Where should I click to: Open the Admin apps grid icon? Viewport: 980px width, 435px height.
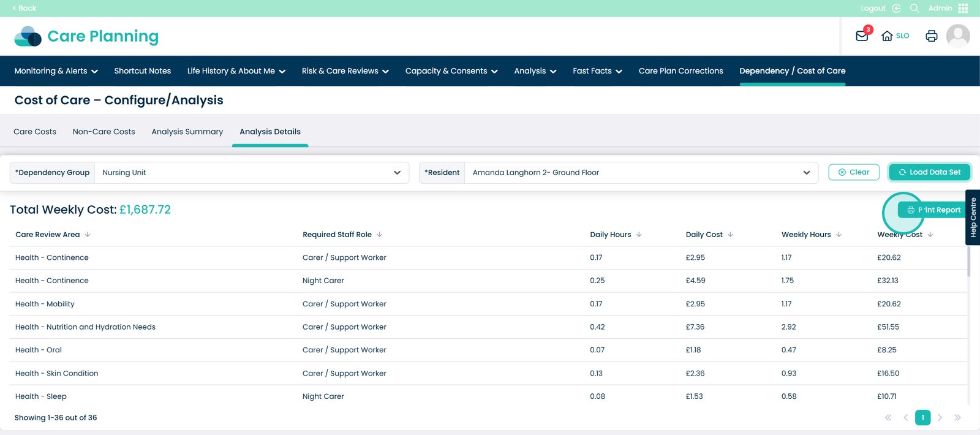pos(963,8)
